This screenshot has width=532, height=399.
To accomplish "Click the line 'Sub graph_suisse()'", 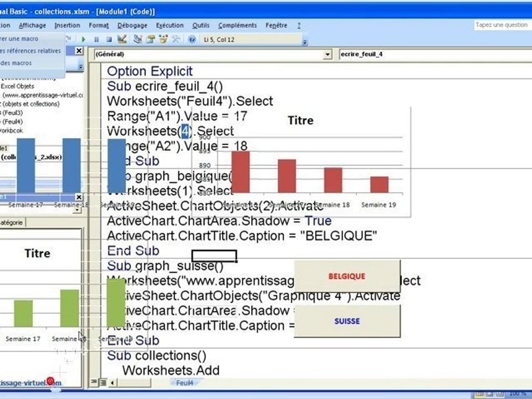I will (165, 265).
